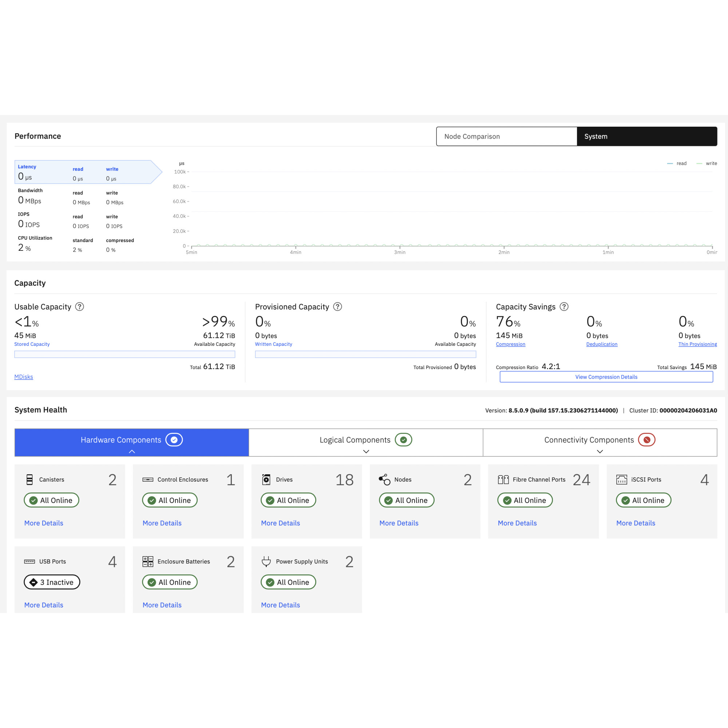Viewport: 728px width, 728px height.
Task: Open the Connectivity Components tab
Action: click(589, 440)
